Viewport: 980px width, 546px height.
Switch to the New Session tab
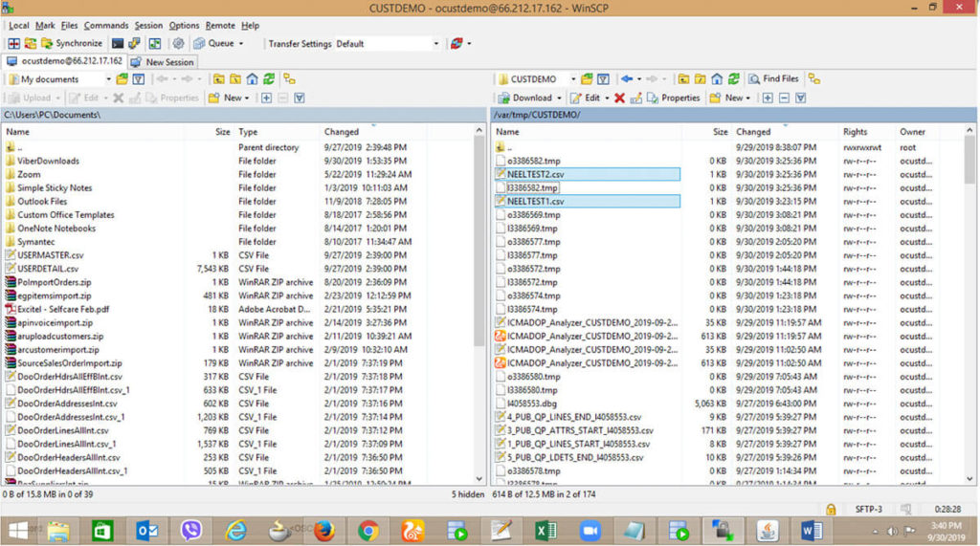coord(163,62)
